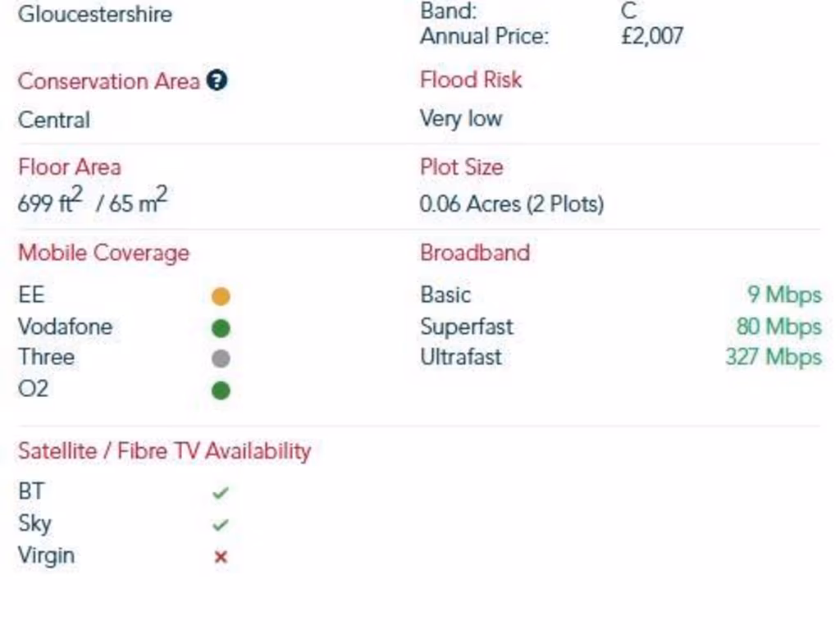The image size is (840, 630).
Task: Click the green Vodafone coverage dot
Action: 221,328
